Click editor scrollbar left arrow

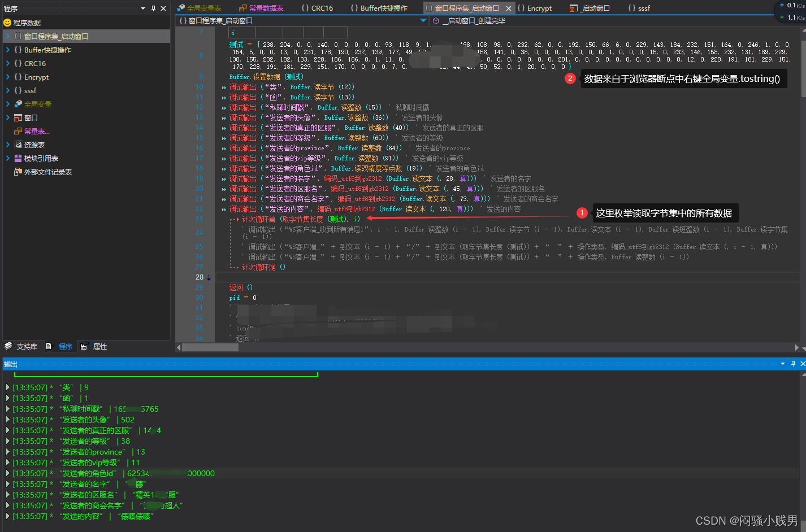click(x=179, y=347)
